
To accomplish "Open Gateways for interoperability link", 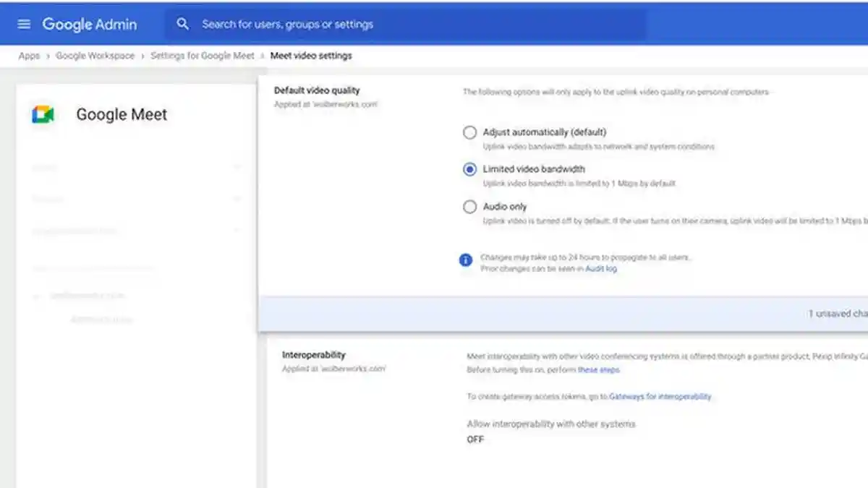I will tap(660, 396).
